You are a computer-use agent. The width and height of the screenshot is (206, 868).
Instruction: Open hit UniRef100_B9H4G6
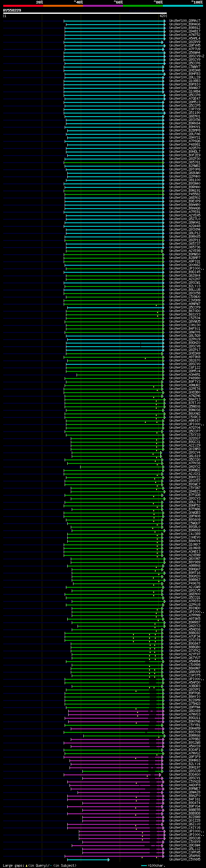click(x=185, y=24)
